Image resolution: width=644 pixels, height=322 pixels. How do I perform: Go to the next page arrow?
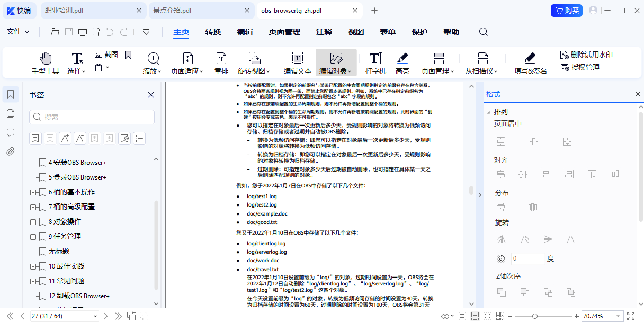pos(105,316)
